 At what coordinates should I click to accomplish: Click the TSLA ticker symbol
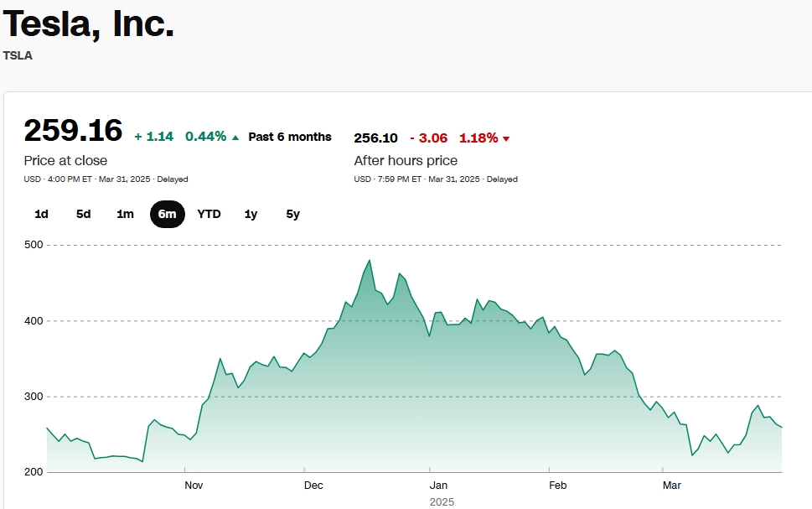tap(18, 55)
